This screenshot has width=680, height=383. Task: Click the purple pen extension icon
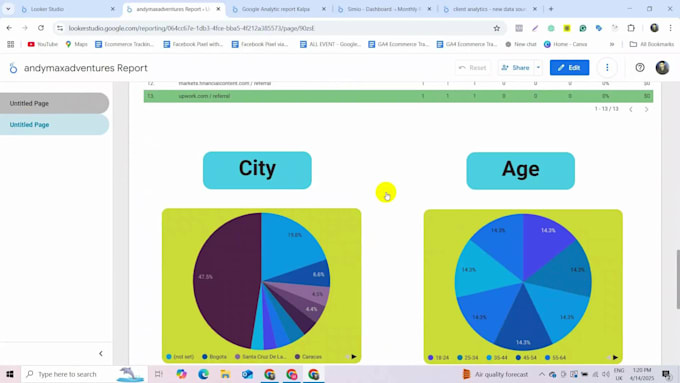535,28
